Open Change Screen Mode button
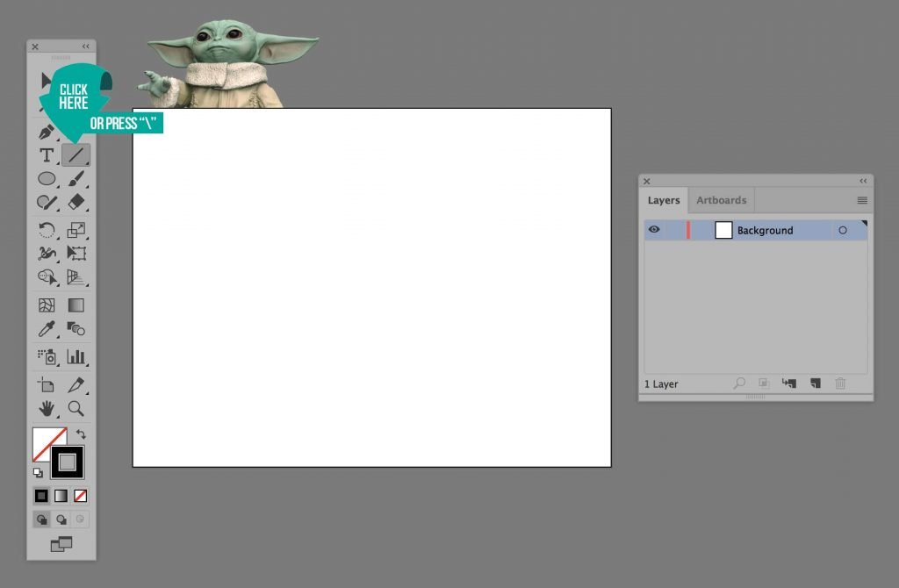The width and height of the screenshot is (899, 588). [x=61, y=544]
